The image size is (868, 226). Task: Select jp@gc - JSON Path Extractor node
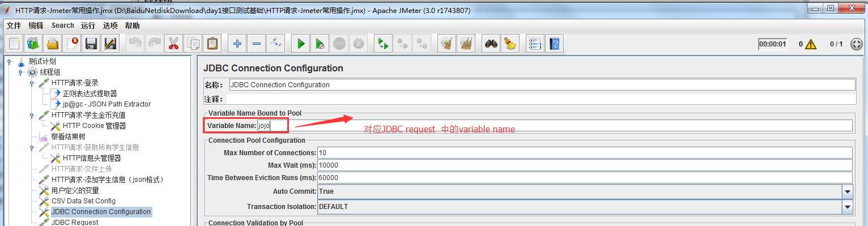(x=107, y=104)
